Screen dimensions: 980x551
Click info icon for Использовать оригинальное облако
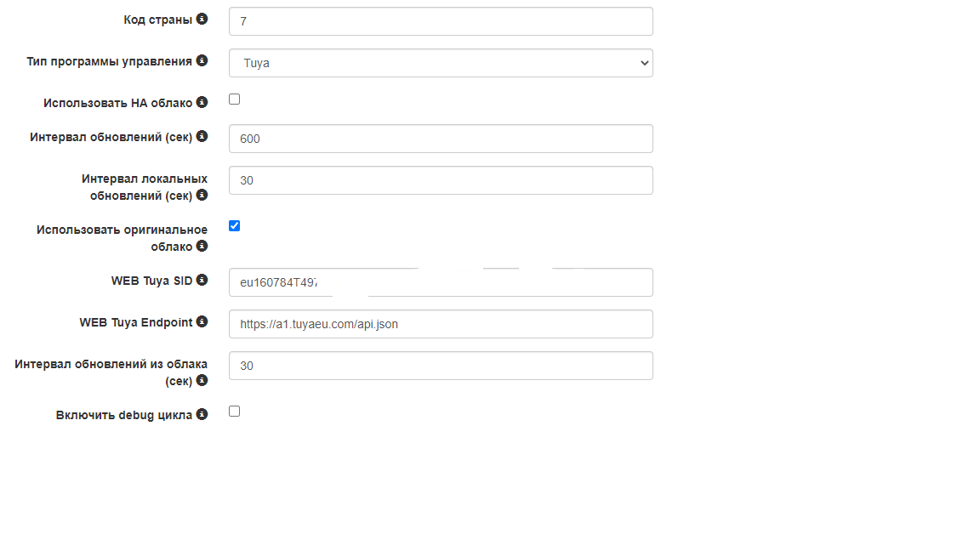coord(202,246)
